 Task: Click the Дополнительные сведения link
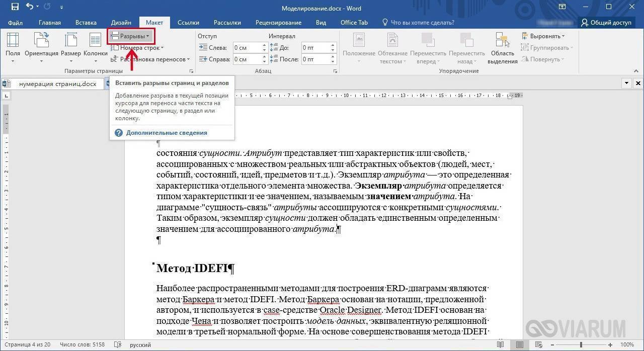pos(166,133)
